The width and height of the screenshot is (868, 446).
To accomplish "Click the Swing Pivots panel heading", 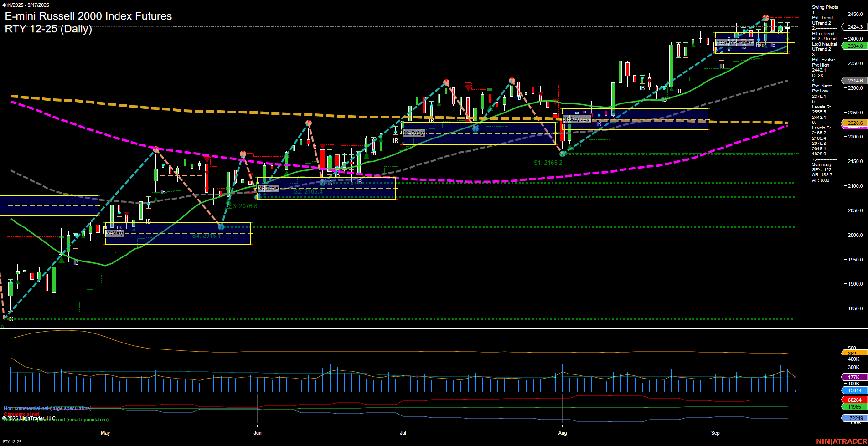I will pyautogui.click(x=825, y=7).
